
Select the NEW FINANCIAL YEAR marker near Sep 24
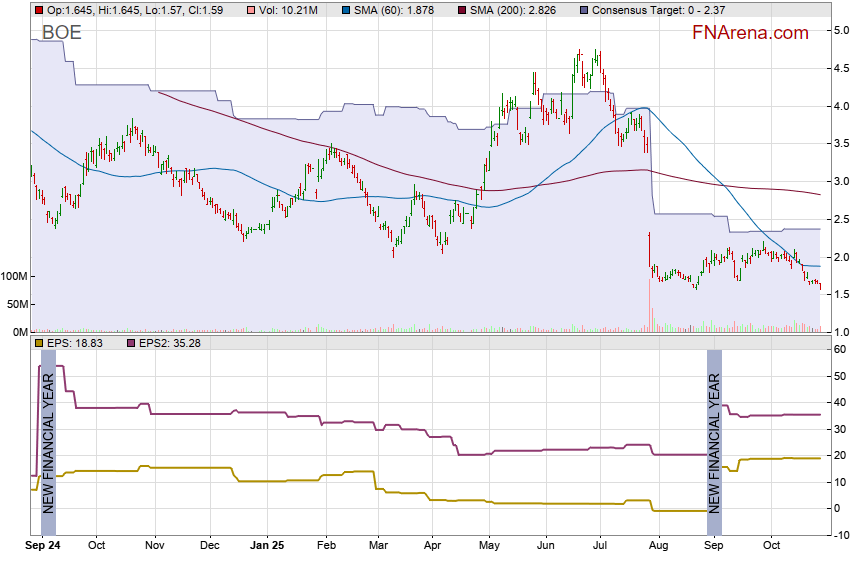click(x=48, y=442)
